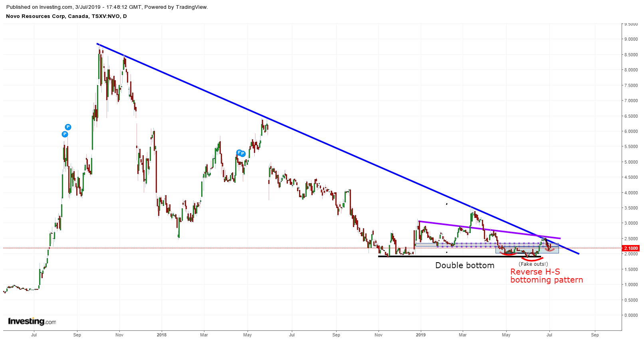Click the 2019 label on the time axis
This screenshot has height=340, width=644.
[x=421, y=335]
